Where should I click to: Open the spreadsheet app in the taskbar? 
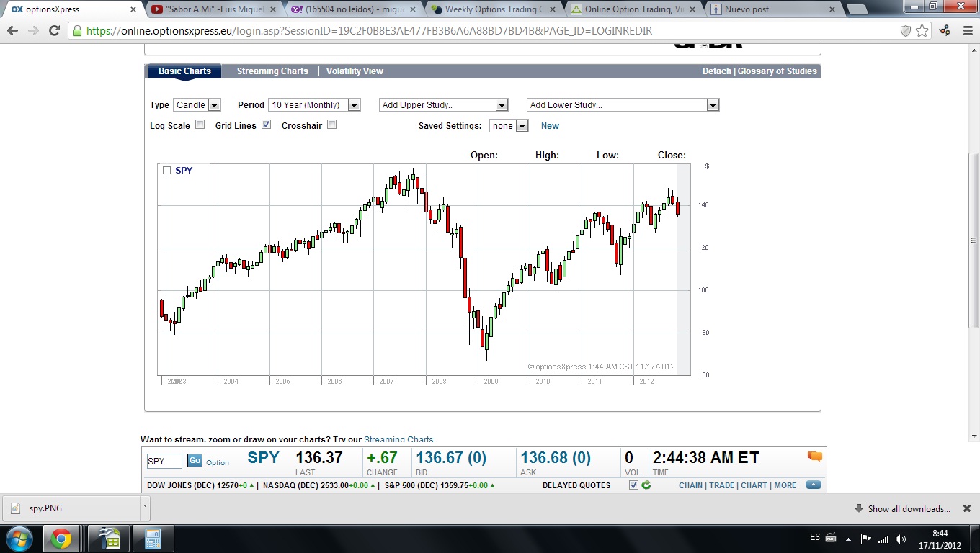pos(109,539)
